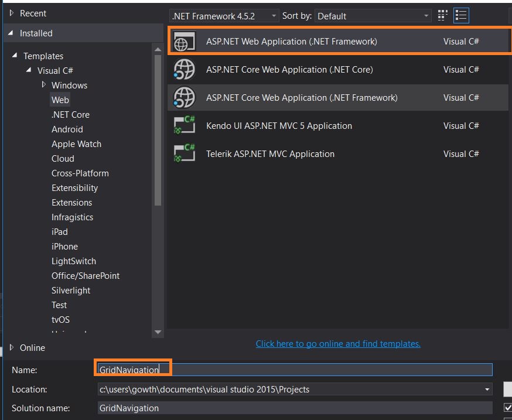This screenshot has height=420, width=512.
Task: Switch to the medium icons list view
Action: pos(461,16)
